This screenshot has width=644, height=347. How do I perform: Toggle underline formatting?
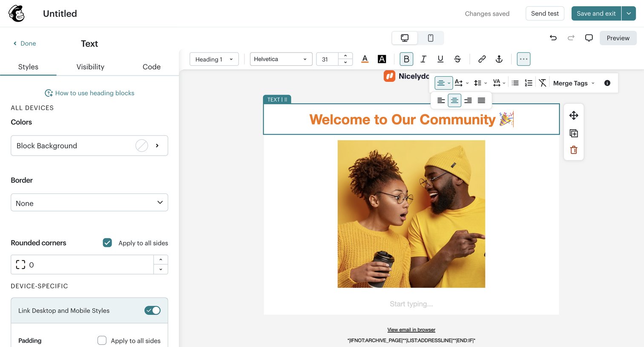pyautogui.click(x=440, y=59)
